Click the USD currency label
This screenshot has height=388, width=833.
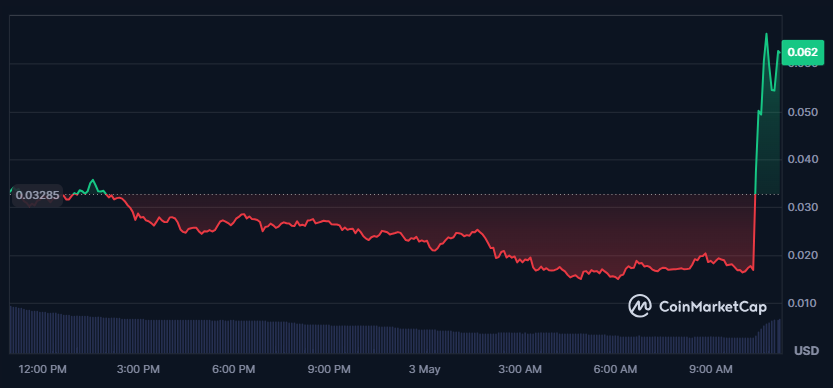point(805,351)
